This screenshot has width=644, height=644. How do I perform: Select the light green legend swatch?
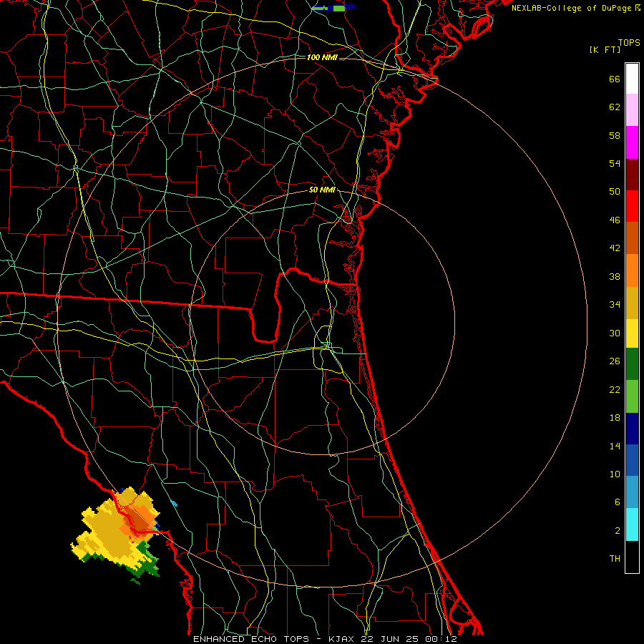tap(632, 396)
